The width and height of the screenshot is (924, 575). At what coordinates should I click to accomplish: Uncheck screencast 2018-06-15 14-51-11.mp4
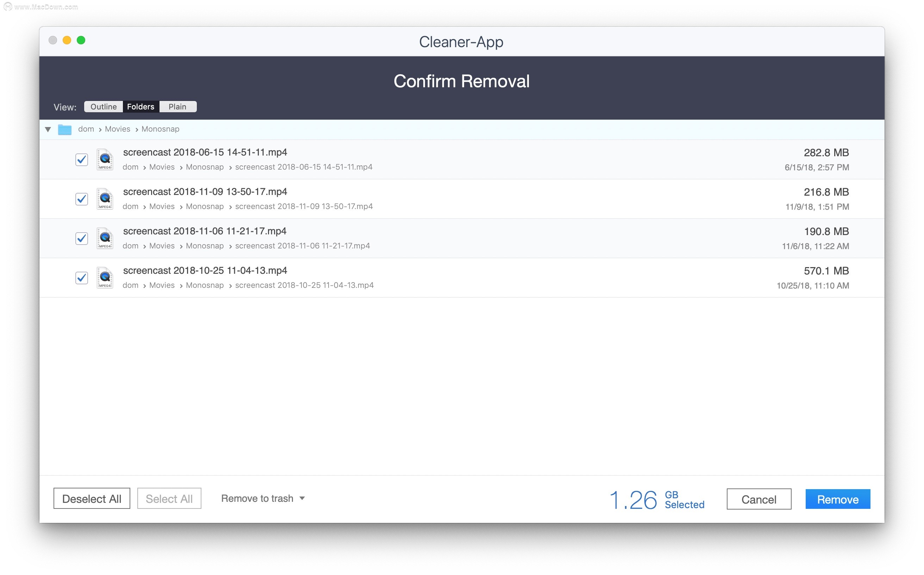[x=81, y=160]
